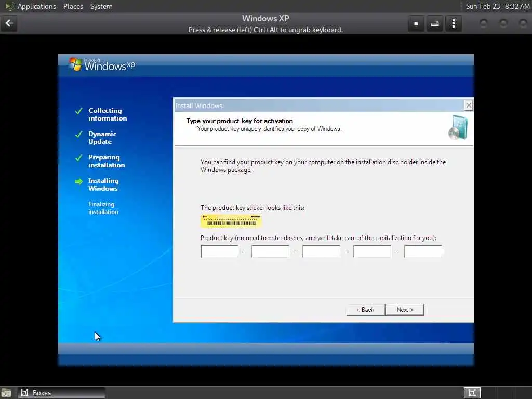532x399 pixels.
Task: Open the Applications menu
Action: click(x=37, y=6)
